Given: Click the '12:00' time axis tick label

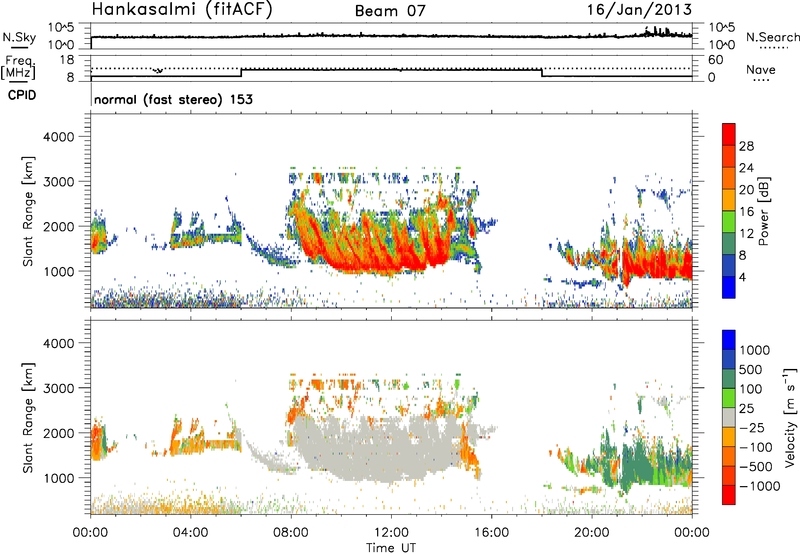Looking at the screenshot, I should point(391,533).
